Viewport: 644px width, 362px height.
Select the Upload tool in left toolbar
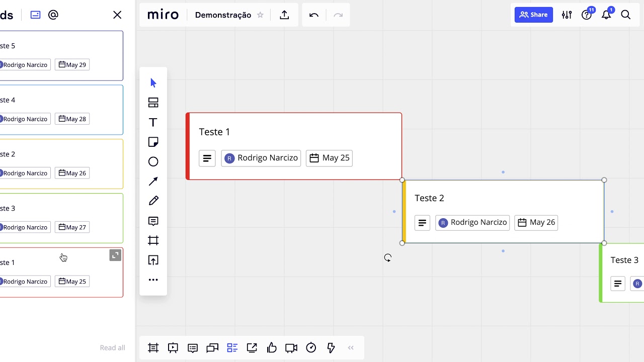(153, 260)
